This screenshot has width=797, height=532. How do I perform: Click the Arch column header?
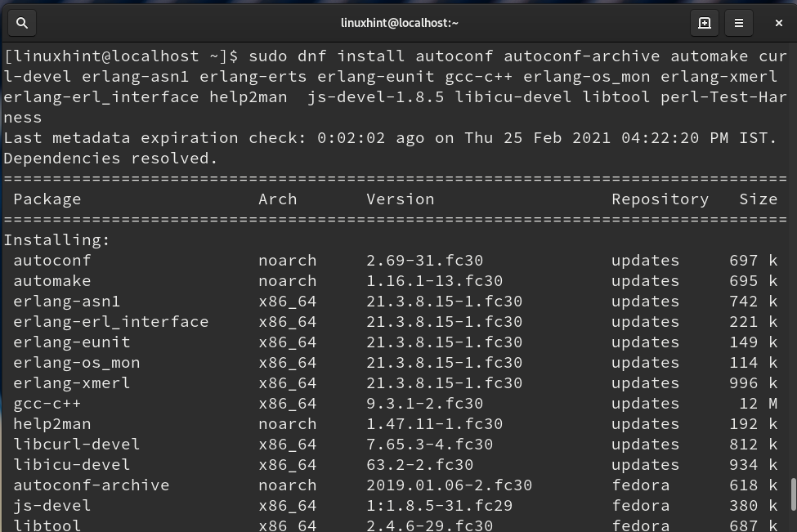278,199
